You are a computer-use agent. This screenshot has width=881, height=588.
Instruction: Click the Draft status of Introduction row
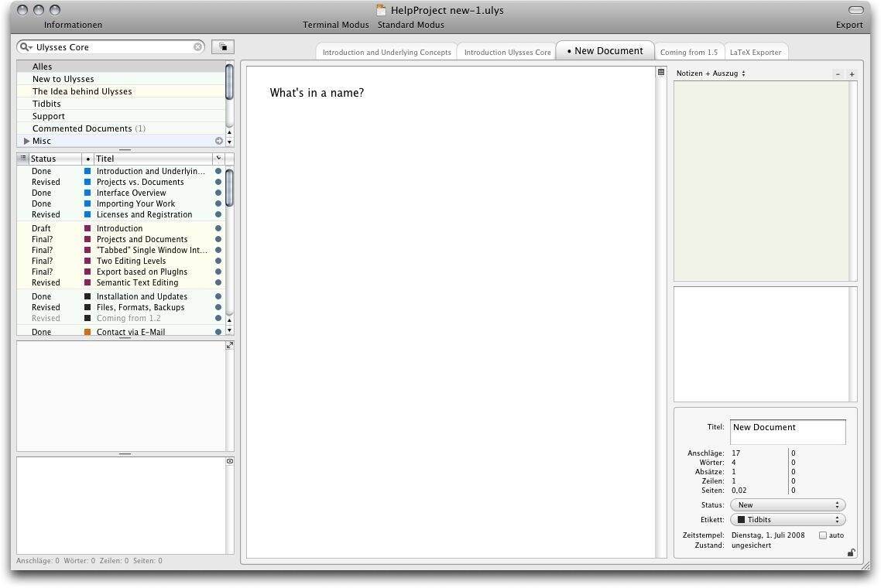tap(41, 228)
